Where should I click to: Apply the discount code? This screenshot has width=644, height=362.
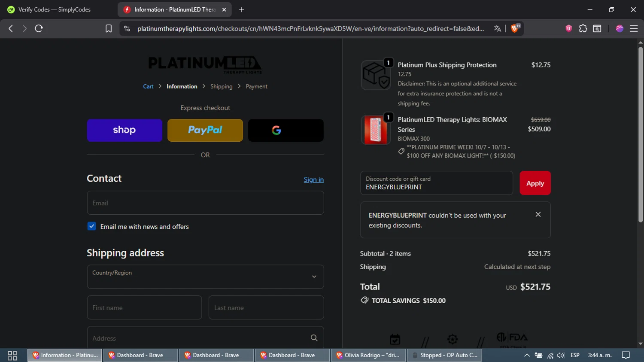[535, 183]
